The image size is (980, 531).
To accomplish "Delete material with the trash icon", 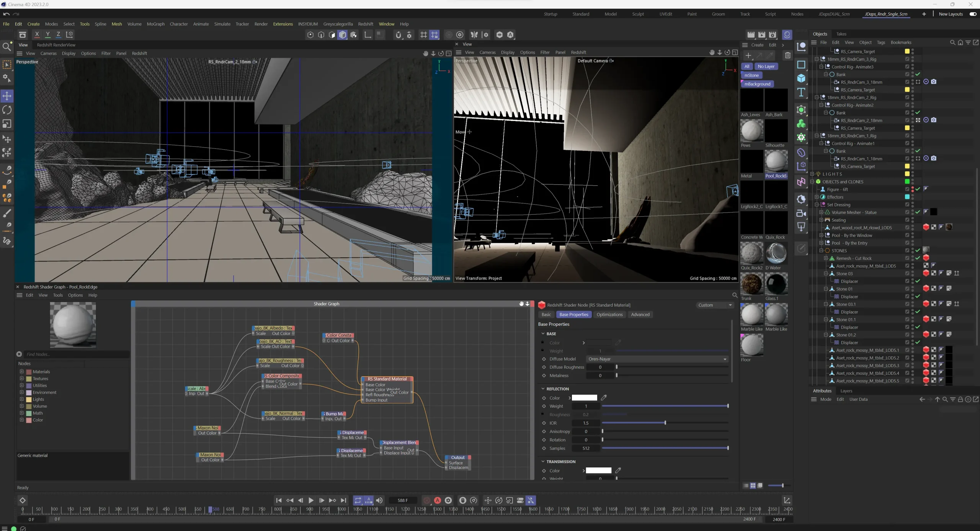I will [787, 56].
